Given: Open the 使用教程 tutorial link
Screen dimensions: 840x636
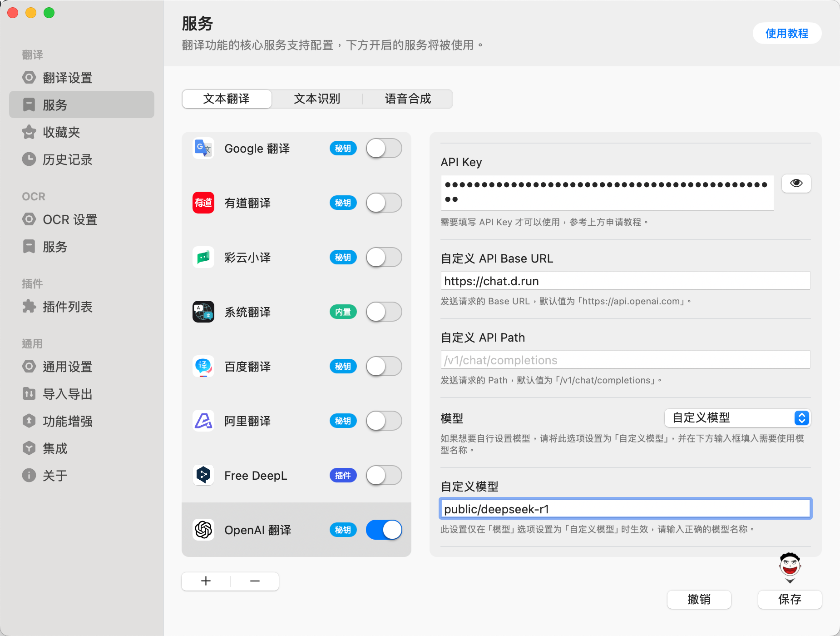Looking at the screenshot, I should tap(787, 33).
